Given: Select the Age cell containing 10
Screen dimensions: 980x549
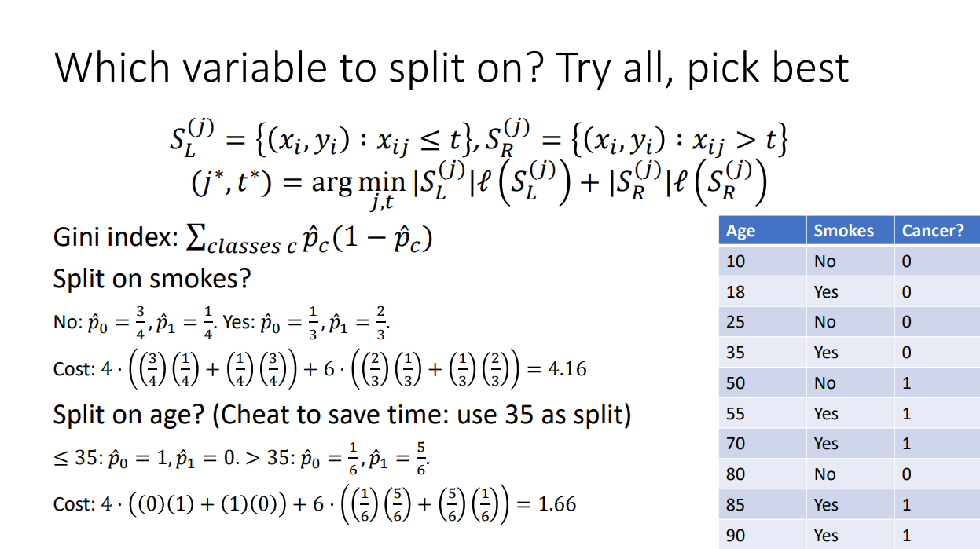Looking at the screenshot, I should [x=736, y=262].
